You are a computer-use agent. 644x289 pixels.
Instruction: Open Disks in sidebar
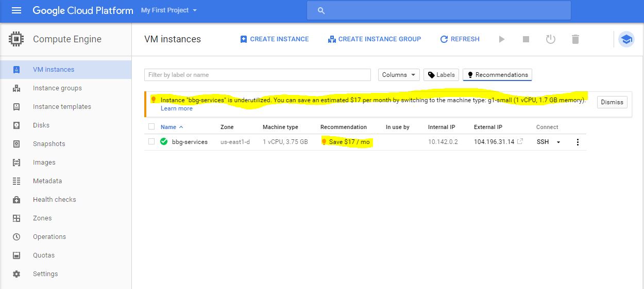65,125
